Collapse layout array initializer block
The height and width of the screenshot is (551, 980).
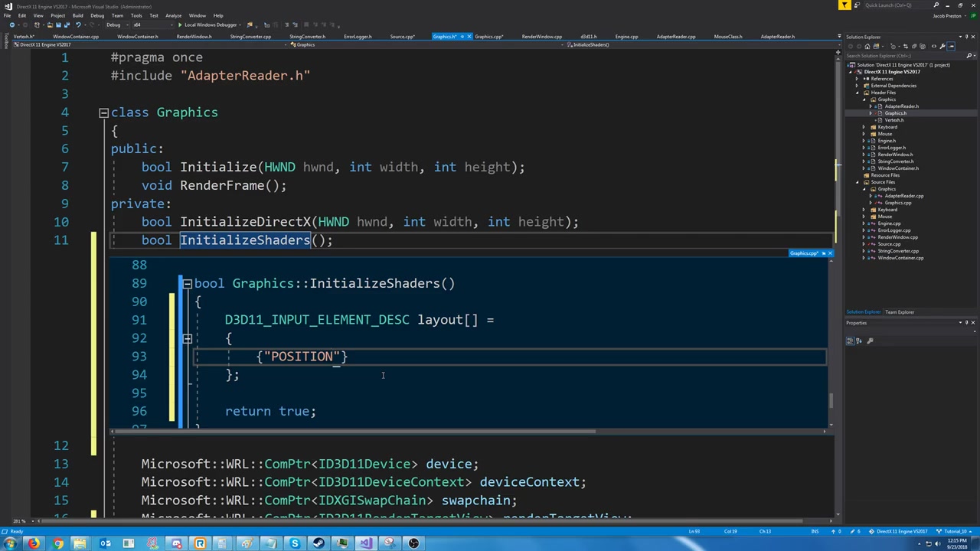(x=187, y=338)
